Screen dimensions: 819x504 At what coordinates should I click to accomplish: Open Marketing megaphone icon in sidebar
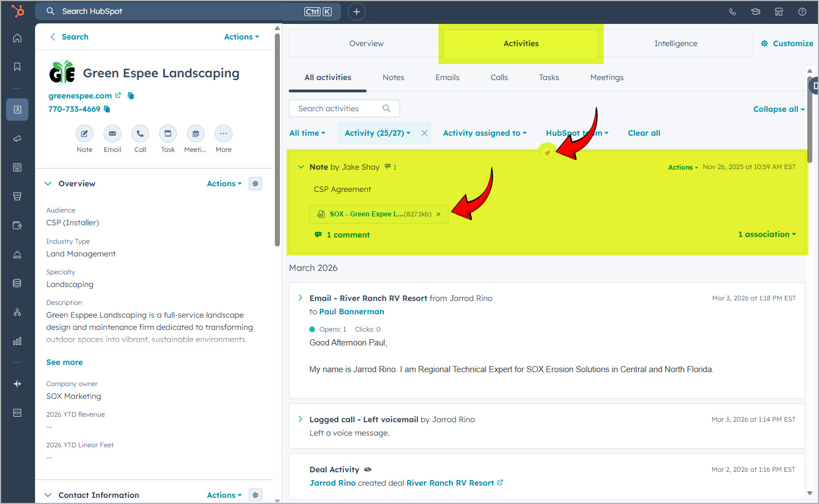pos(17,139)
